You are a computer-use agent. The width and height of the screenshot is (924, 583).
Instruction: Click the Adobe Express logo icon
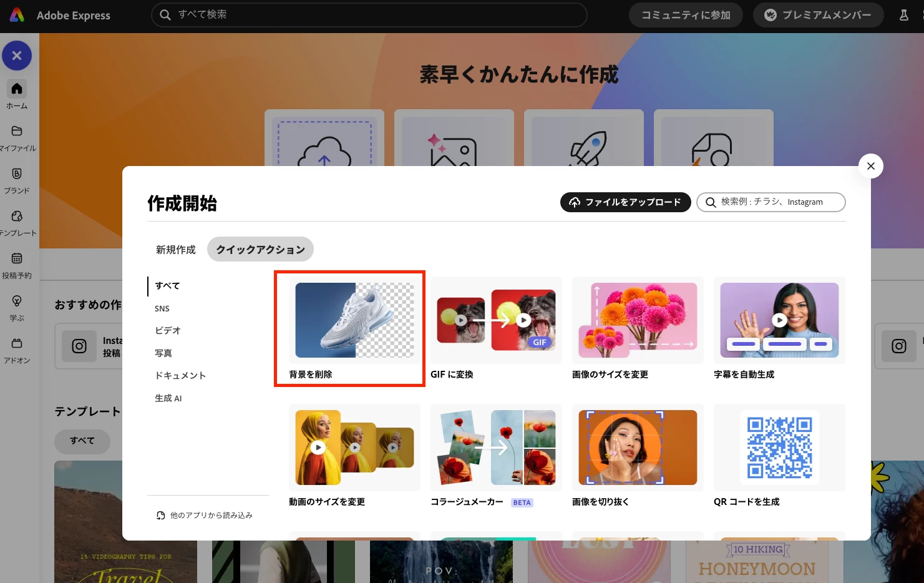click(x=17, y=15)
